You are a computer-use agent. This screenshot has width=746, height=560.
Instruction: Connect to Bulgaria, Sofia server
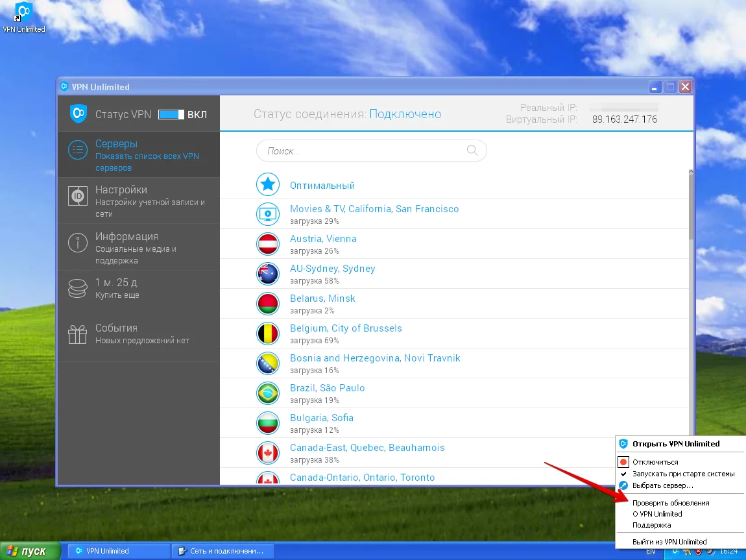pos(321,418)
